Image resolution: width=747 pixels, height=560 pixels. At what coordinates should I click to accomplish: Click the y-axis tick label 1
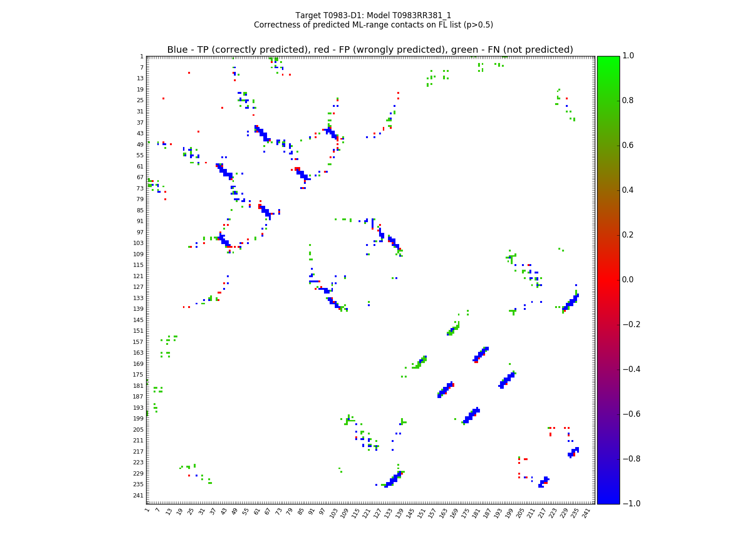(x=141, y=56)
